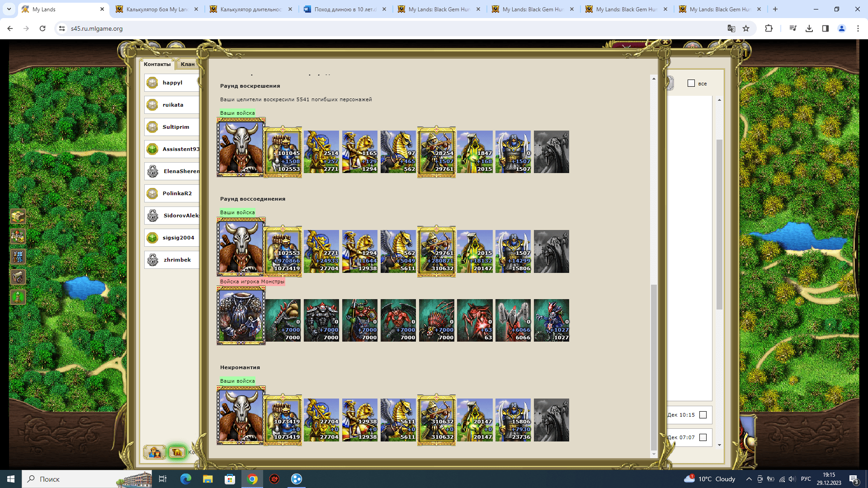The image size is (868, 488).
Task: Bookmark this page with the star icon
Action: point(746,28)
